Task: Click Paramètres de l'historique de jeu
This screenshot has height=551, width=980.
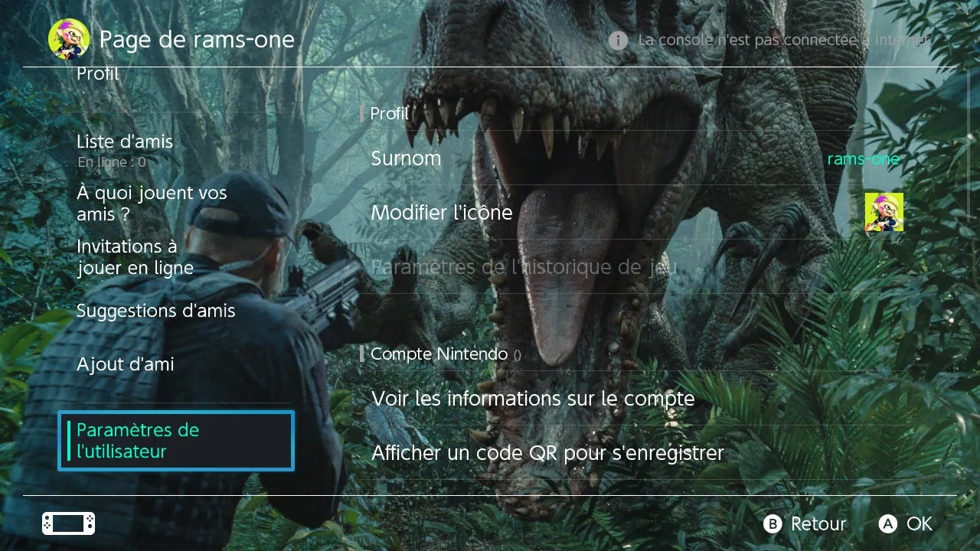Action: [524, 267]
